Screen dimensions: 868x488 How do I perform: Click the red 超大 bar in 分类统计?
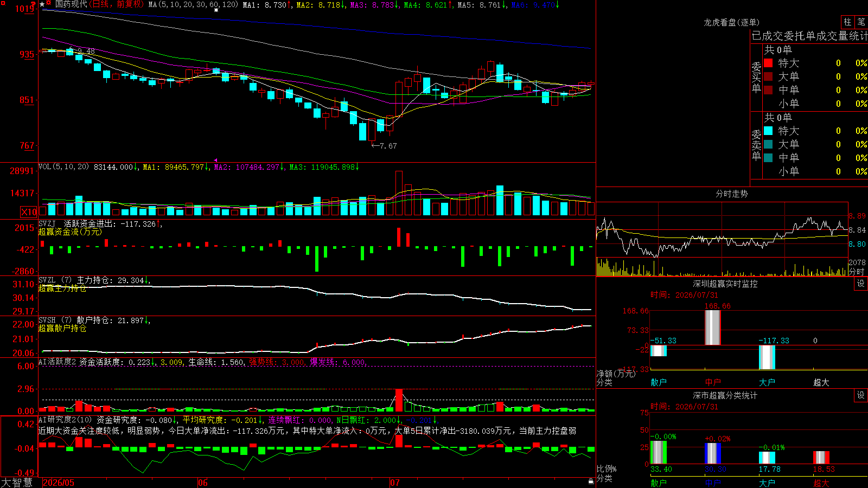point(821,457)
